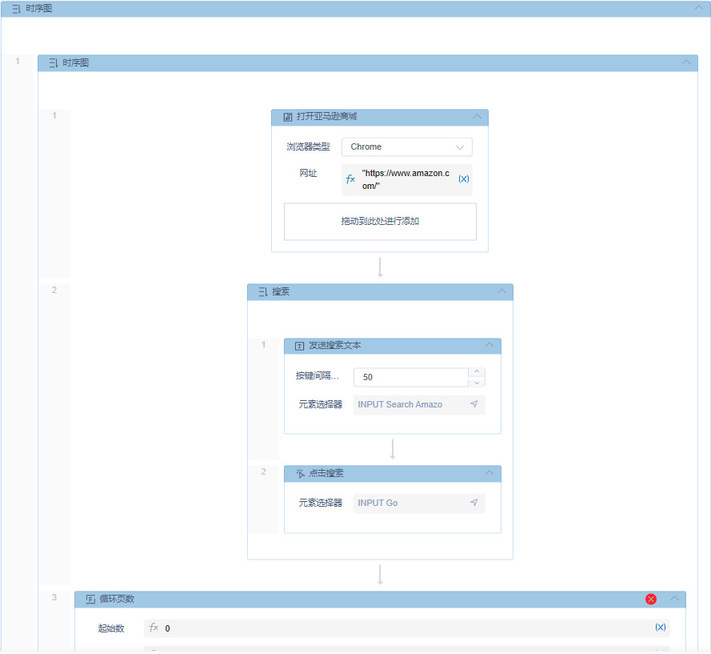Click the element picker arrow for INPUT Go
Screen dimensions: 711x654
tap(474, 502)
